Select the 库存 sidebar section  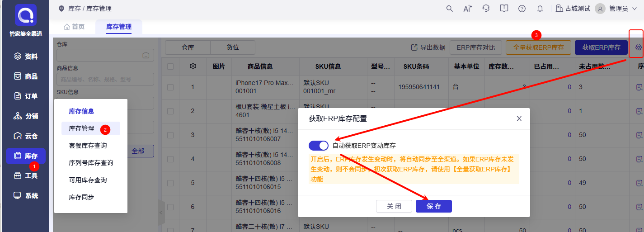coord(26,156)
